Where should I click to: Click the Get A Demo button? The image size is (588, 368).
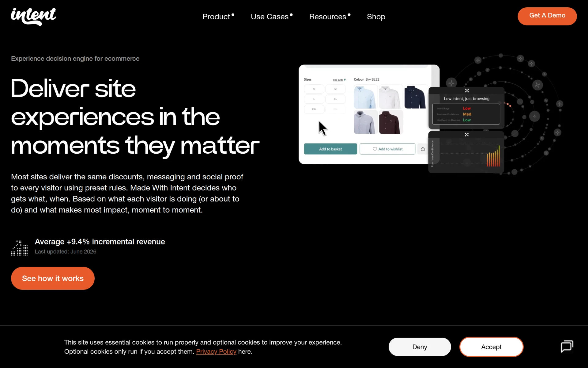pos(547,16)
